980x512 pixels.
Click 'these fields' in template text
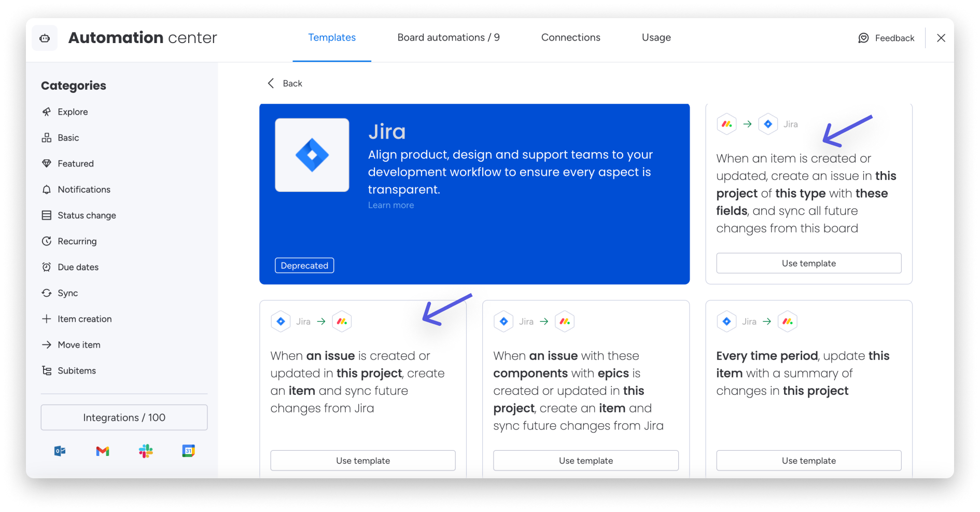(x=872, y=193)
